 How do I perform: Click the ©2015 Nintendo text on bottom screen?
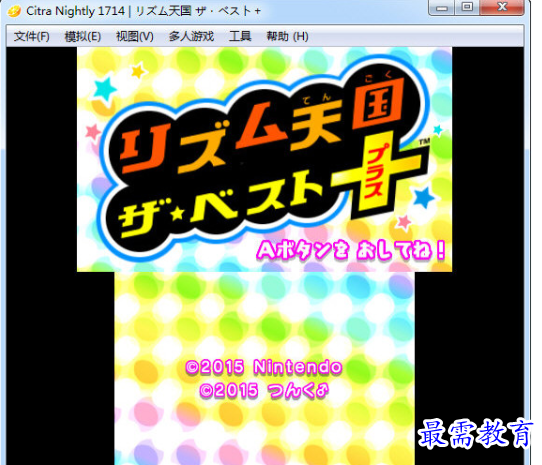point(264,367)
